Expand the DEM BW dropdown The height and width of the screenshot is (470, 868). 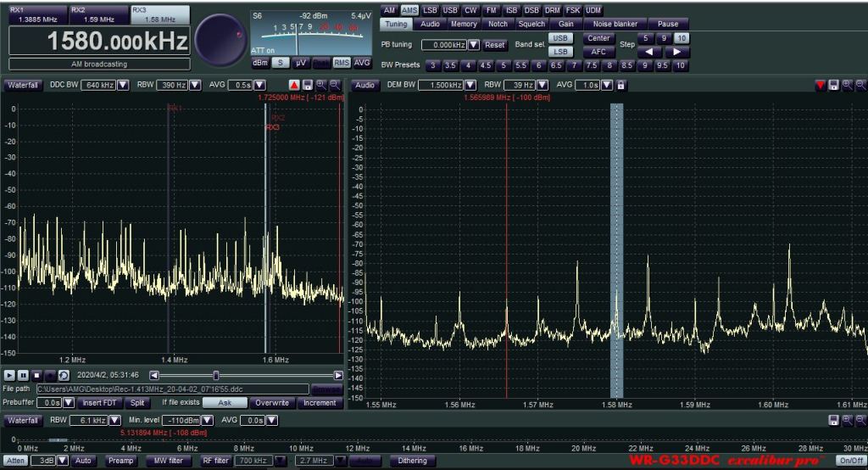471,85
